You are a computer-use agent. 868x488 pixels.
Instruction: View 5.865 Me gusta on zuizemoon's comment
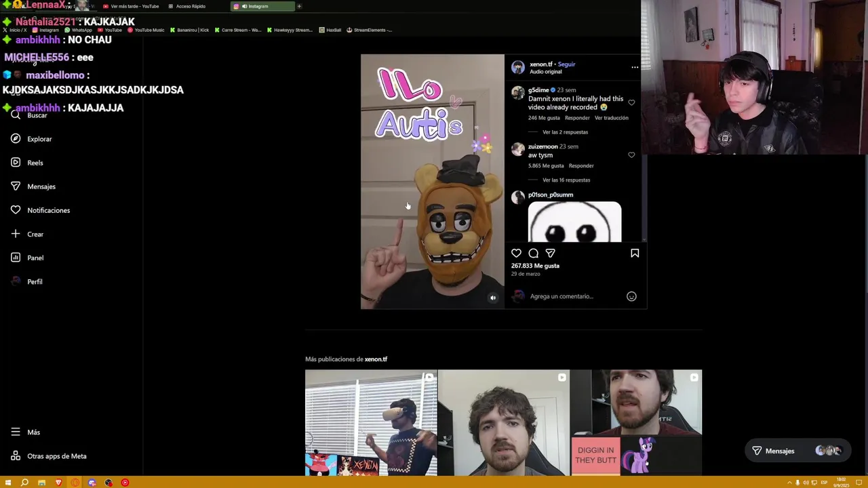point(546,166)
